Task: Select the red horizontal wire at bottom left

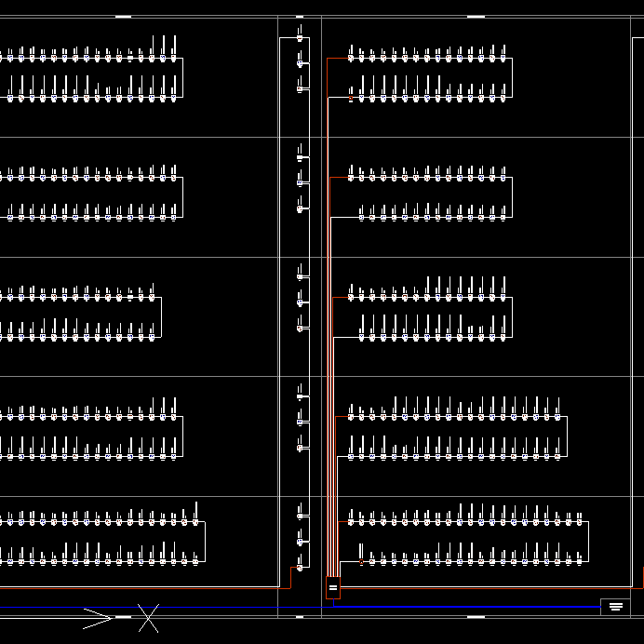Action: pos(140,587)
